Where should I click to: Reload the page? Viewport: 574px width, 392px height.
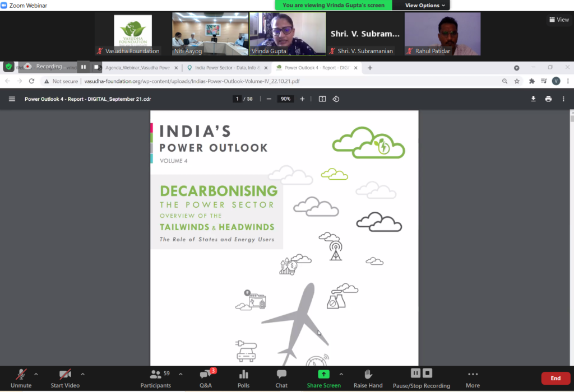point(31,81)
